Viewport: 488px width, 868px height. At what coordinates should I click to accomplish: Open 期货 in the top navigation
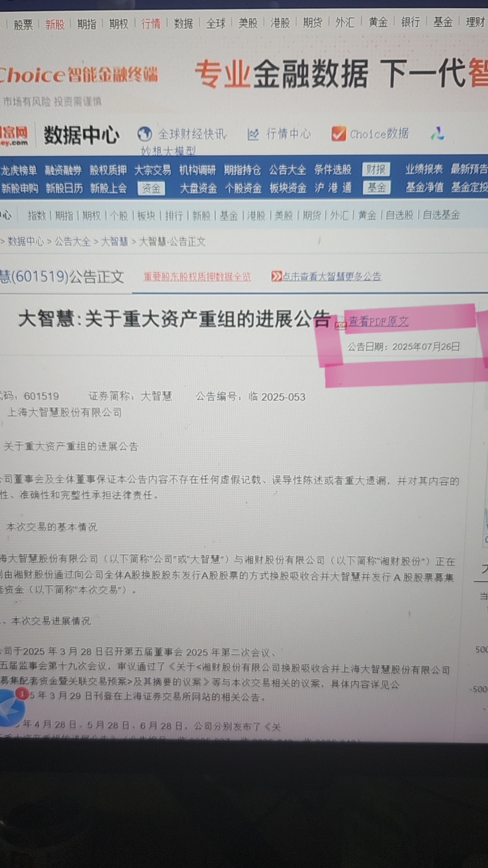point(313,23)
